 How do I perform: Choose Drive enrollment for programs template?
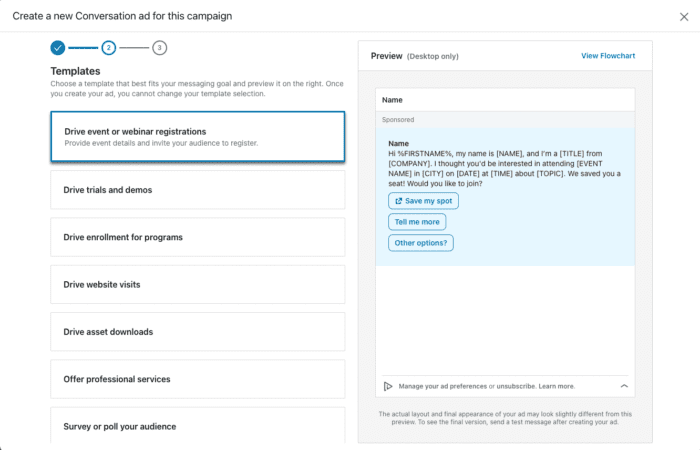click(x=197, y=237)
